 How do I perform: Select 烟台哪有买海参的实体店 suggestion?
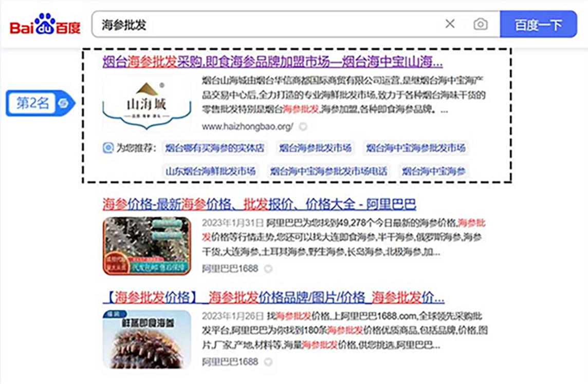click(215, 148)
